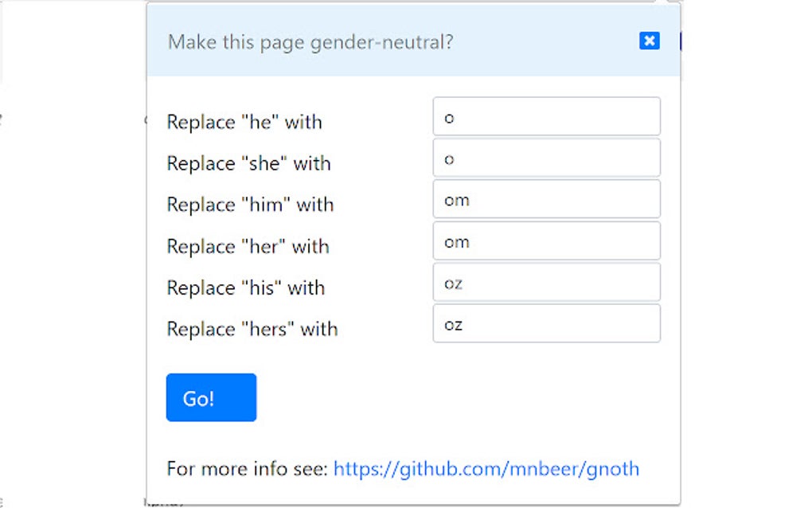Focus the "him" replacement field
The height and width of the screenshot is (508, 812).
click(x=546, y=199)
